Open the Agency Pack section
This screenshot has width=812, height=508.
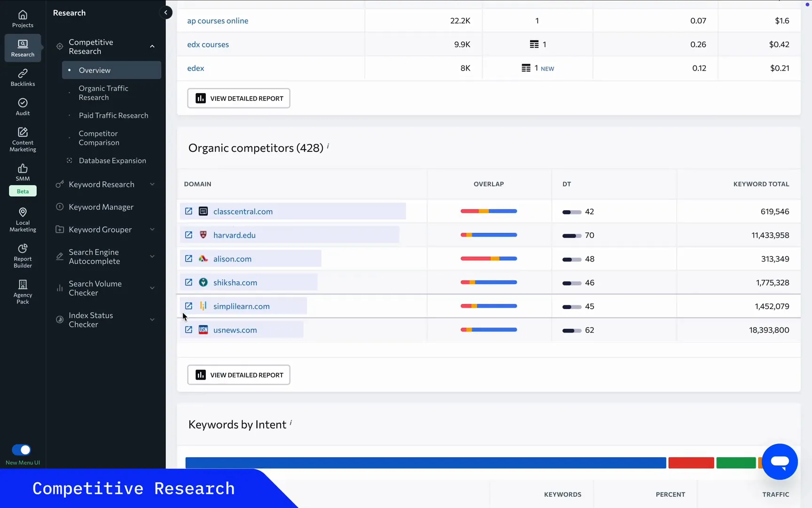point(22,290)
